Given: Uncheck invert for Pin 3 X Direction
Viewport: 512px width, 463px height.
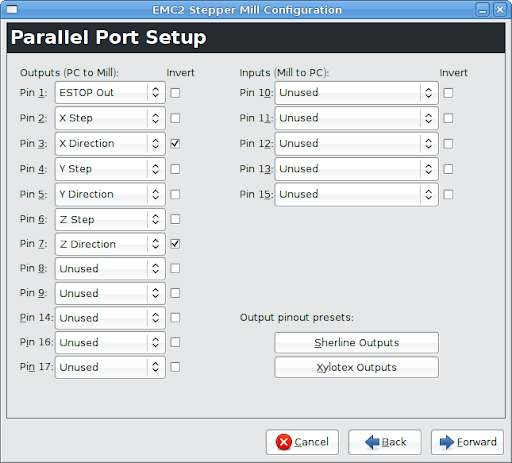Looking at the screenshot, I should tap(175, 144).
